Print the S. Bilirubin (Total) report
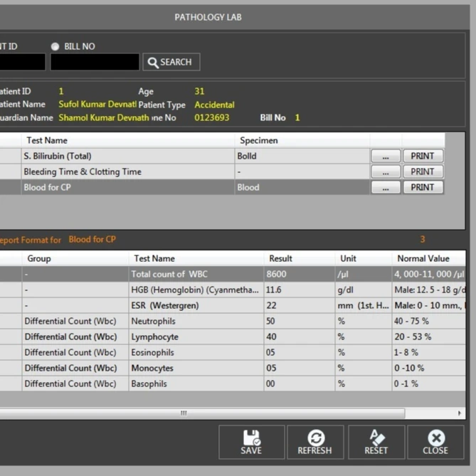The image size is (476, 476). tap(423, 156)
